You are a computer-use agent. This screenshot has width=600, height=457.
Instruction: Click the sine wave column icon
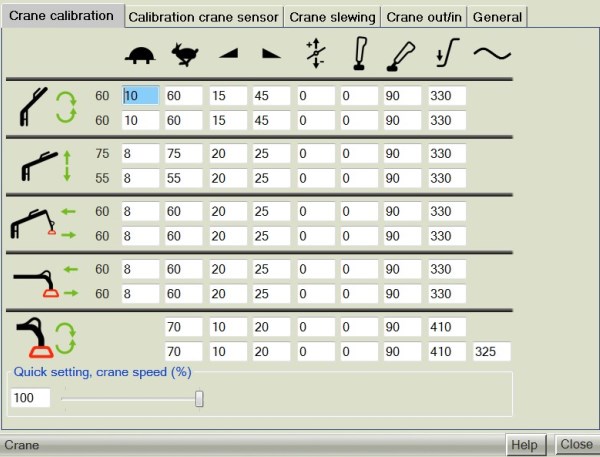tap(490, 56)
